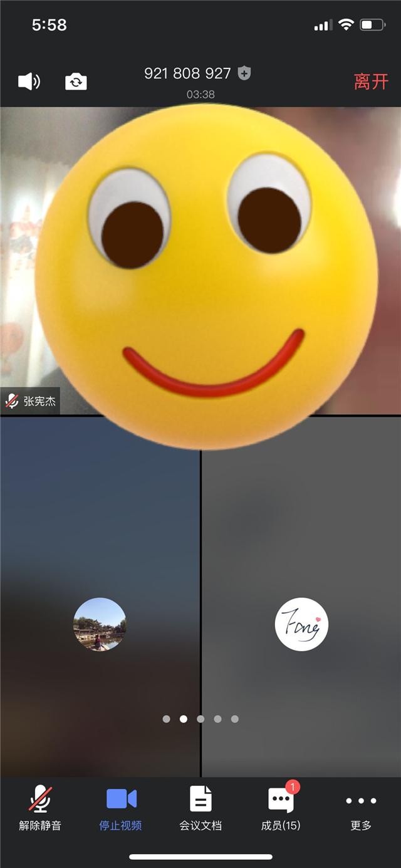This screenshot has width=401, height=868.
Task: Tap the Fong signature avatar participant
Action: point(301,624)
